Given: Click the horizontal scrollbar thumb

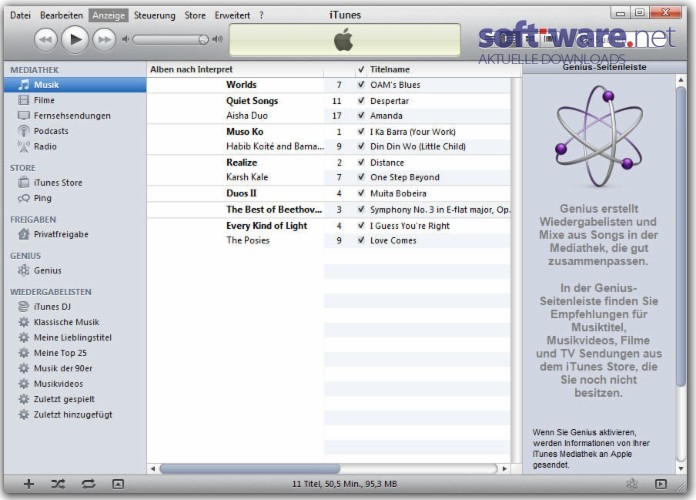Looking at the screenshot, I should pyautogui.click(x=249, y=468).
